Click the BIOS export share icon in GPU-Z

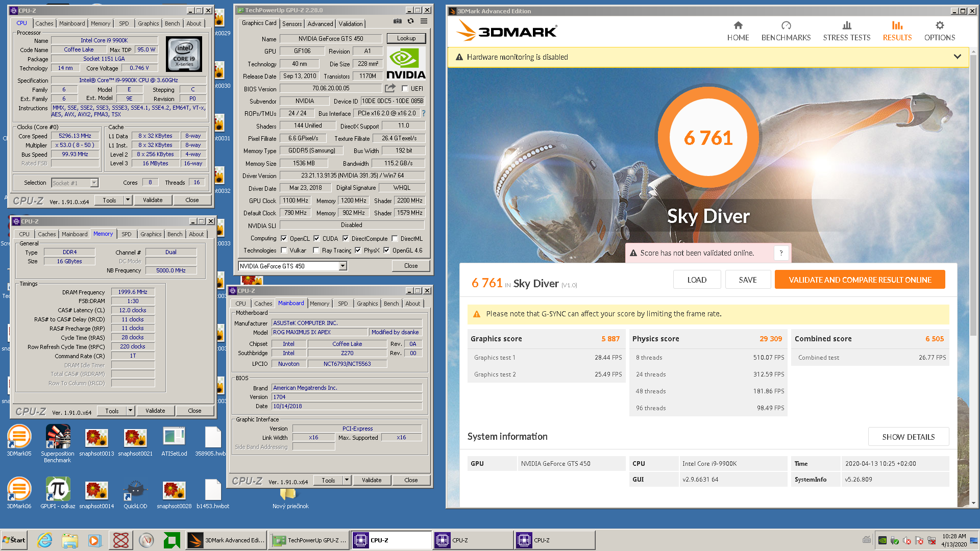pyautogui.click(x=390, y=88)
